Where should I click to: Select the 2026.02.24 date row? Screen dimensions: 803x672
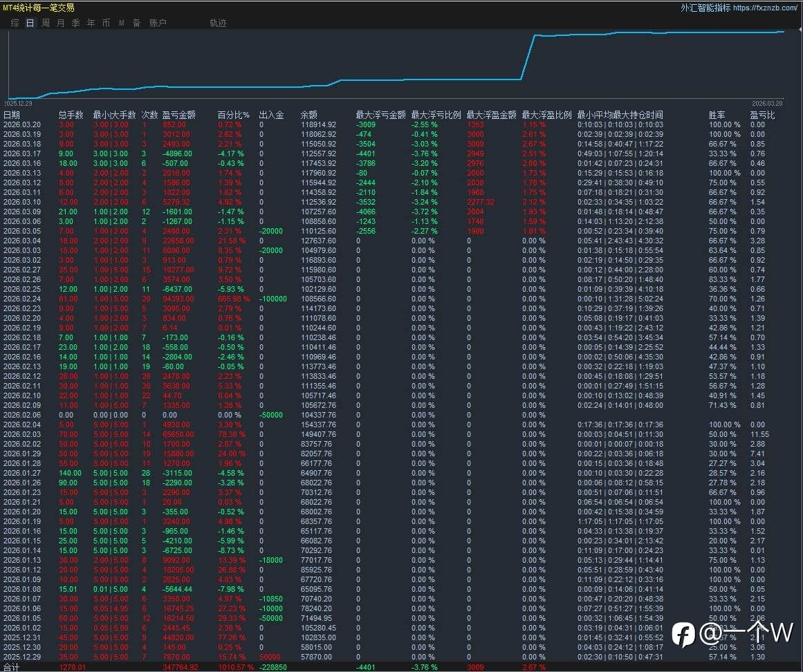click(22, 299)
